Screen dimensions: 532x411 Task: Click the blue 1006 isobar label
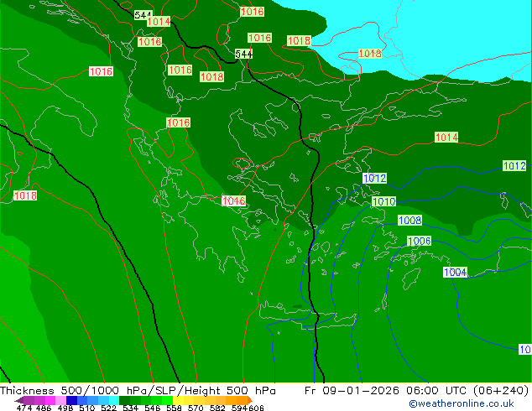(419, 242)
